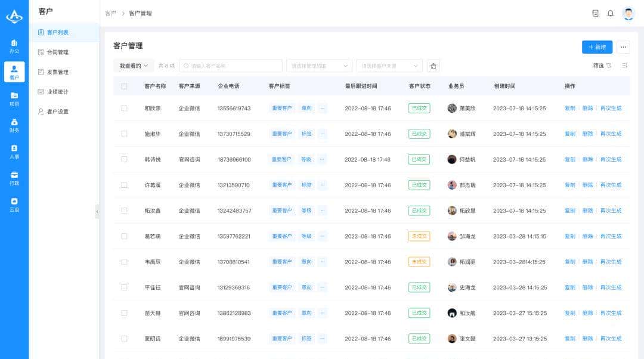Screen dimensions: 644x359
Task: Expand the 请选择客户来源 dropdown
Action: click(389, 66)
